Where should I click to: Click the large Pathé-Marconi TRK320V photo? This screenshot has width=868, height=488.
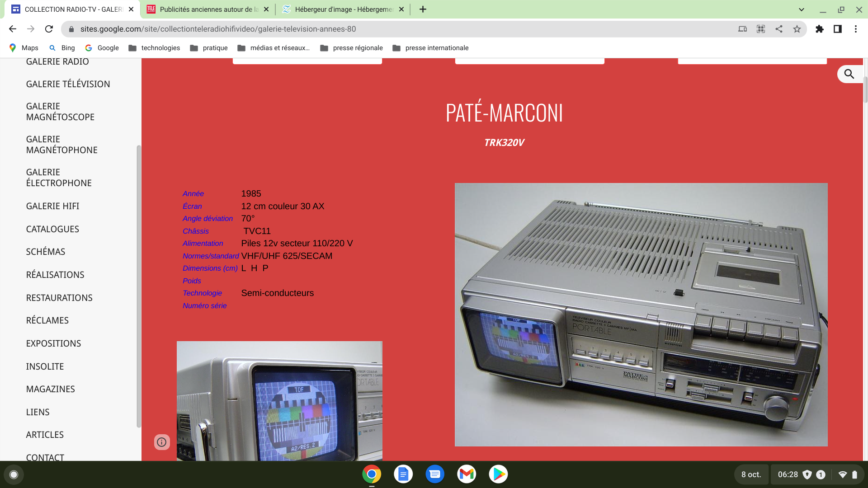coord(641,314)
